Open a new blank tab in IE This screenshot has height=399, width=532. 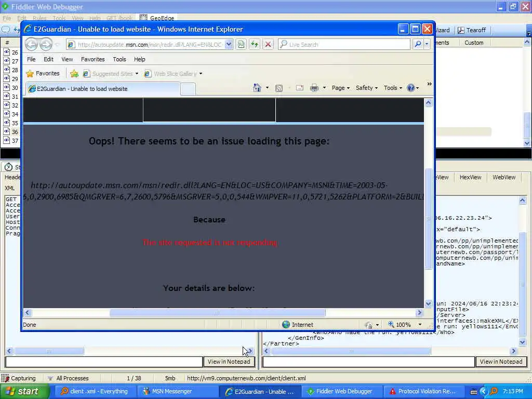[188, 89]
